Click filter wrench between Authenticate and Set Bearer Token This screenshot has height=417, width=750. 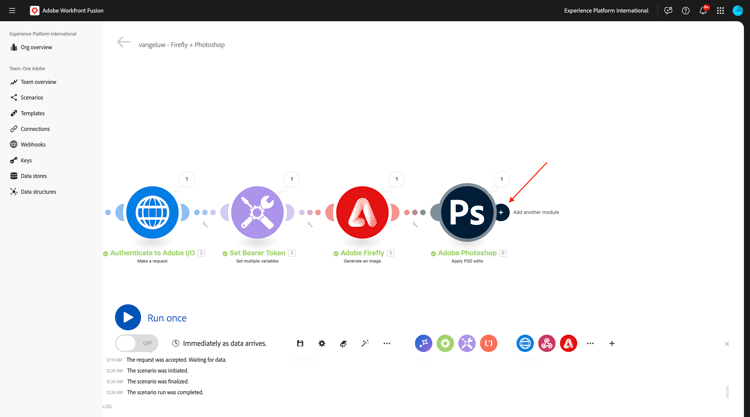coord(205,224)
